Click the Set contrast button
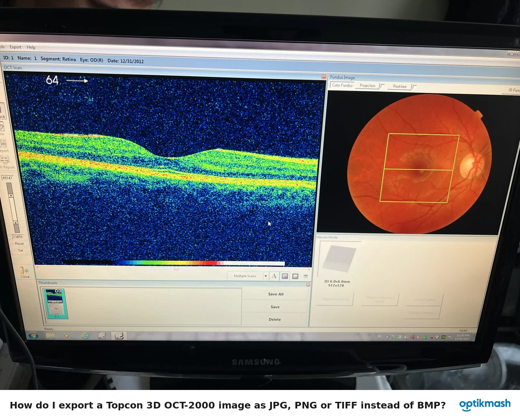 [20, 250]
